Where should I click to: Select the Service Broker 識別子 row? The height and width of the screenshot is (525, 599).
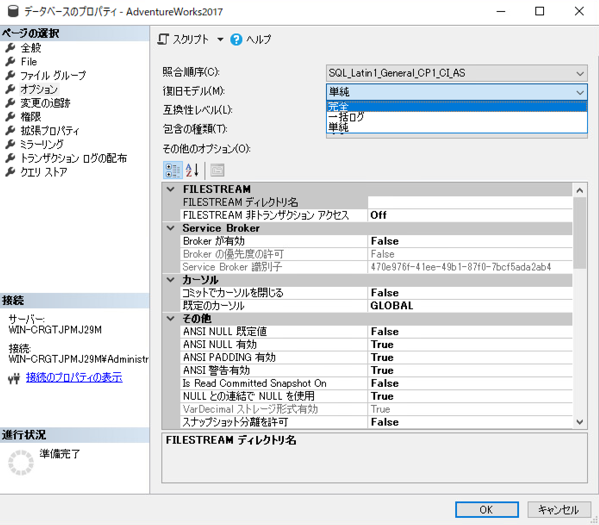click(376, 267)
